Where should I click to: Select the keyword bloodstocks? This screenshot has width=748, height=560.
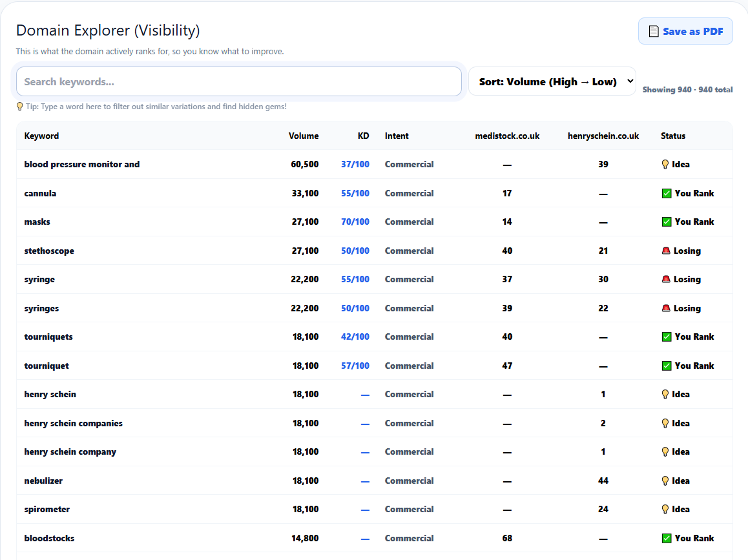[x=49, y=538]
